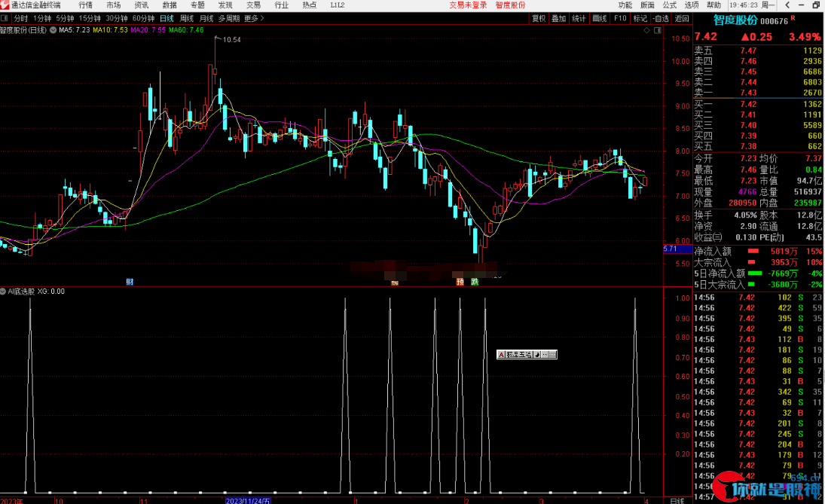
Task: Click the stock code 000676
Action: [774, 21]
